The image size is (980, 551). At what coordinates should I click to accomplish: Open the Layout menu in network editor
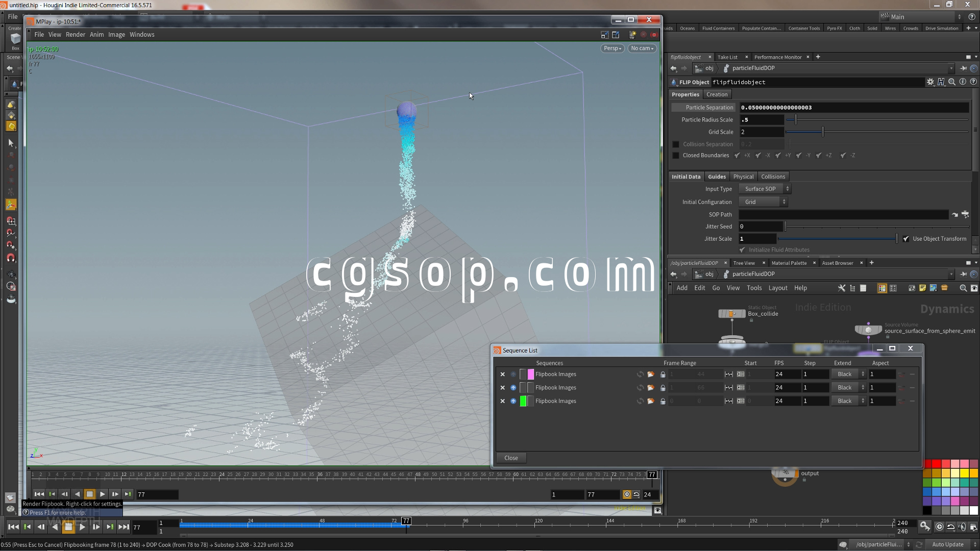click(x=777, y=288)
